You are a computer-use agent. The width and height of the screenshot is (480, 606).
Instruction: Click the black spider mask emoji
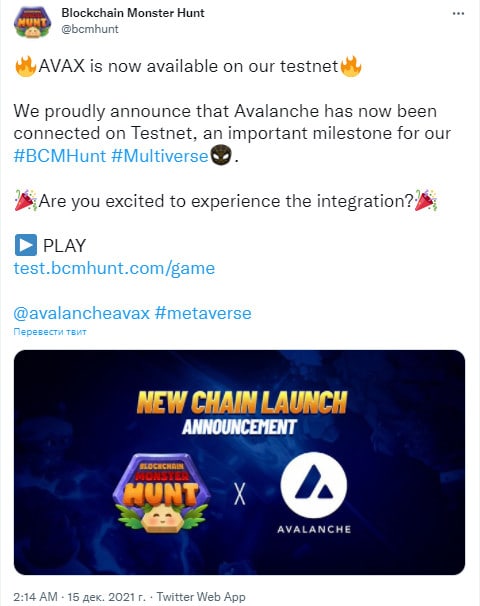coord(221,155)
